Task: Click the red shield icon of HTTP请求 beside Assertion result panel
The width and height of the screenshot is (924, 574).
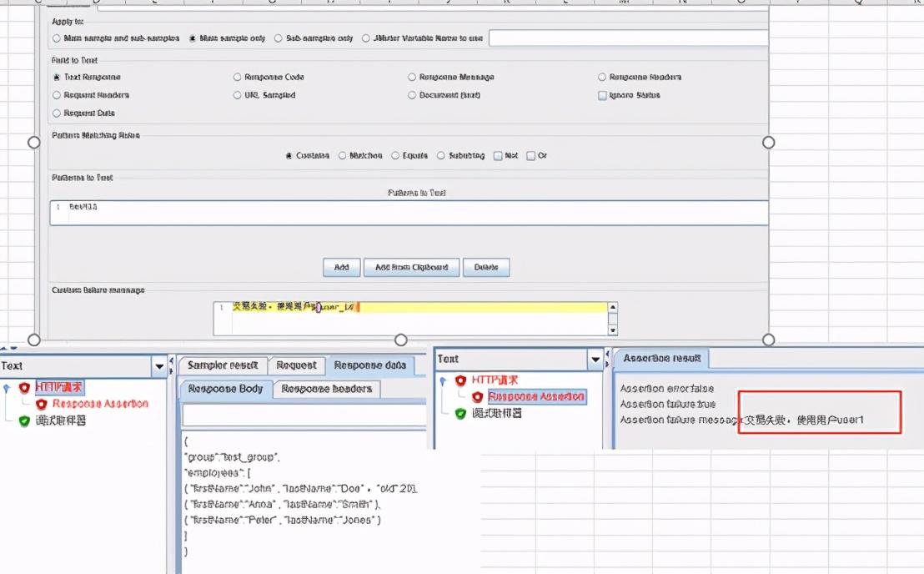Action: pos(461,380)
